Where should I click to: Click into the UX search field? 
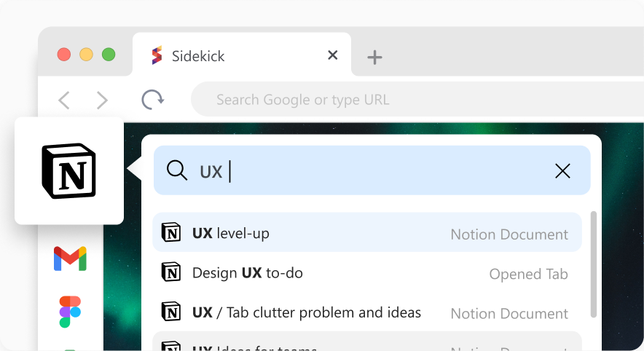[372, 170]
